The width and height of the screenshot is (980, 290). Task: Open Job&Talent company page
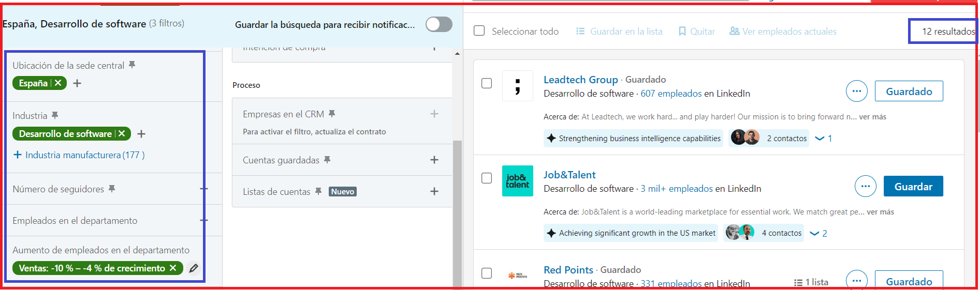click(569, 175)
